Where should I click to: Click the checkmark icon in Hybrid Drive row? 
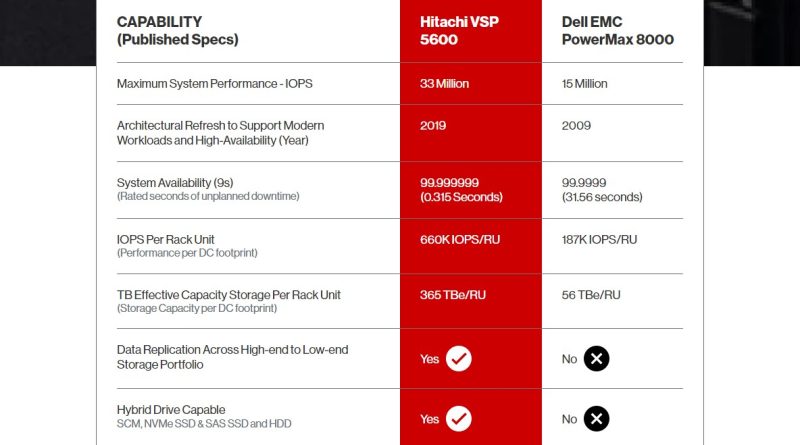click(x=459, y=419)
